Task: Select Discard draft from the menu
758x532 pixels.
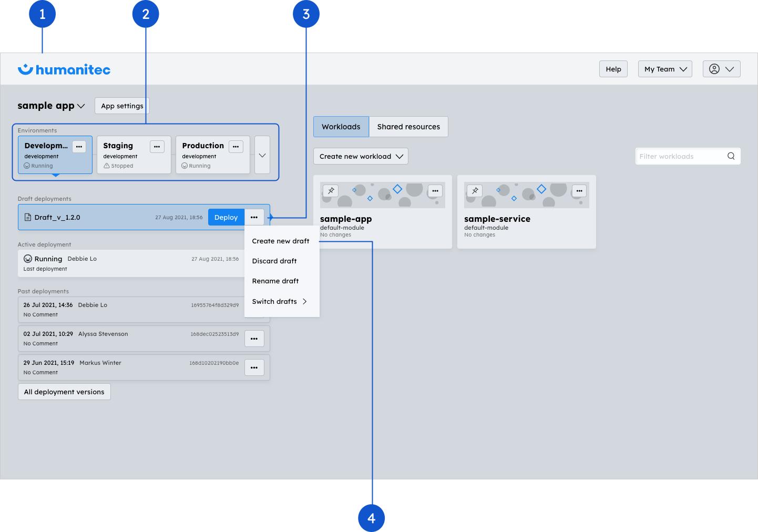Action: click(274, 261)
